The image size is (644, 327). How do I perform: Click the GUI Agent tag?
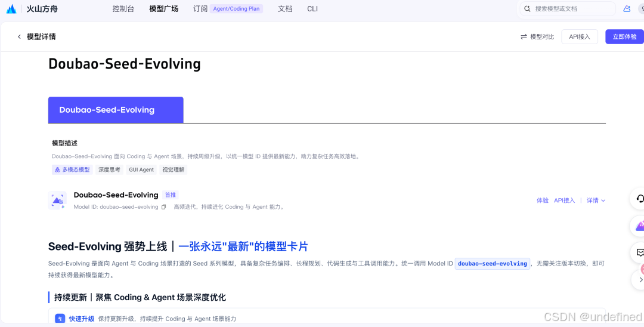[x=141, y=169]
